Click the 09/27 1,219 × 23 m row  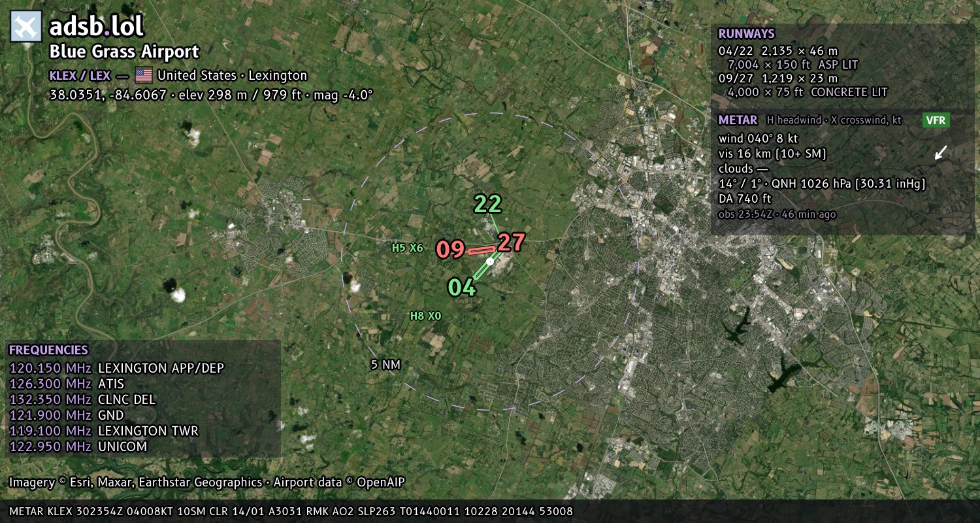click(778, 78)
